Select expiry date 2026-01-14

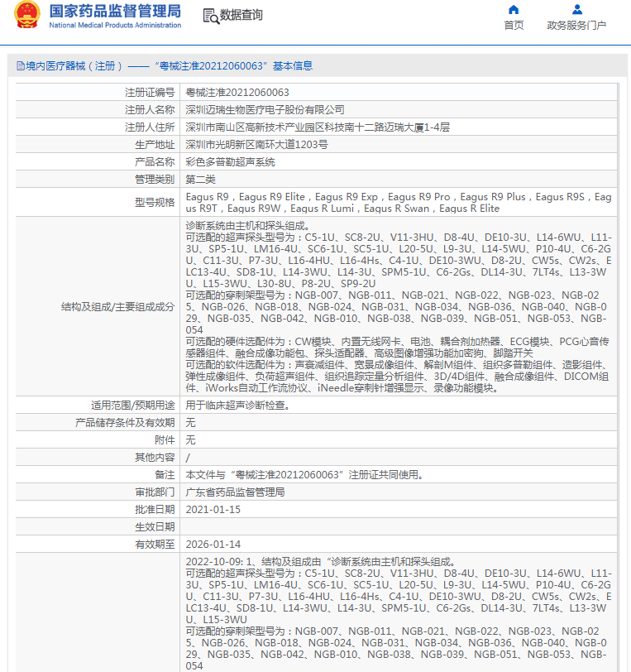[213, 545]
